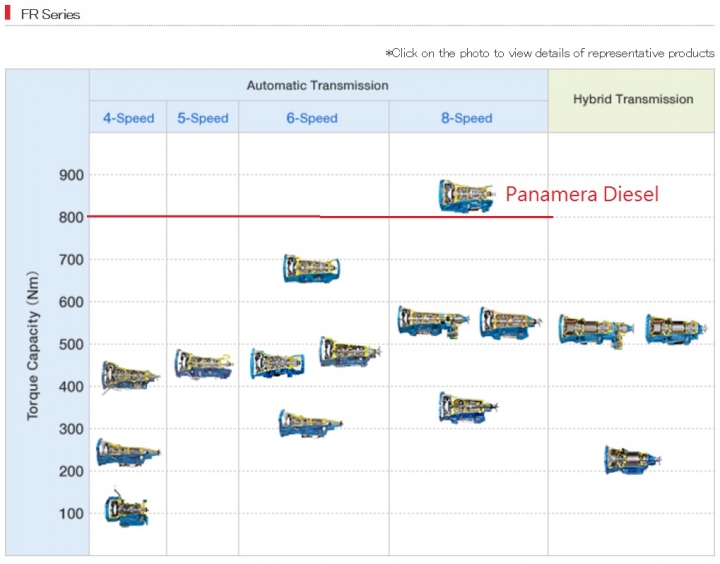Open the 6-Speed transmission photo near 300 Nm

310,423
